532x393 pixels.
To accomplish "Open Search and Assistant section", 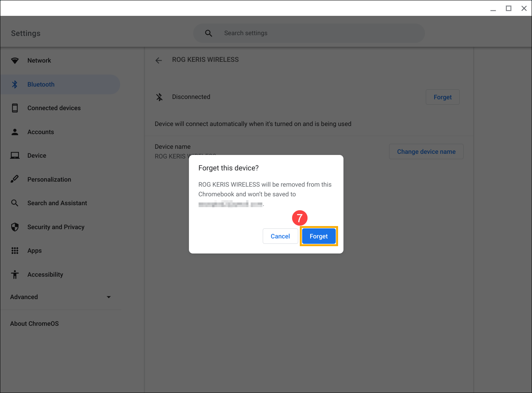I will [x=60, y=203].
